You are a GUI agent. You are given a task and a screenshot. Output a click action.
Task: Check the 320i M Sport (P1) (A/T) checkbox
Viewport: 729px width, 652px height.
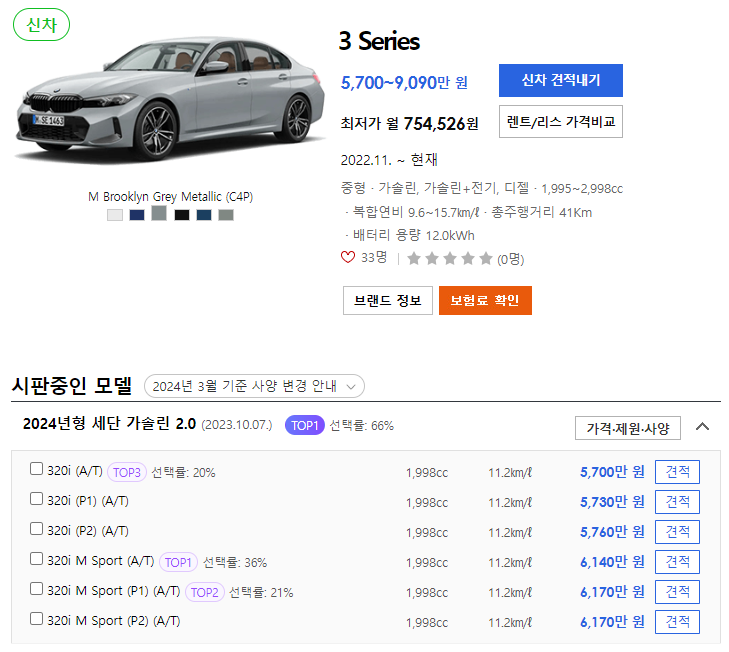tap(36, 589)
